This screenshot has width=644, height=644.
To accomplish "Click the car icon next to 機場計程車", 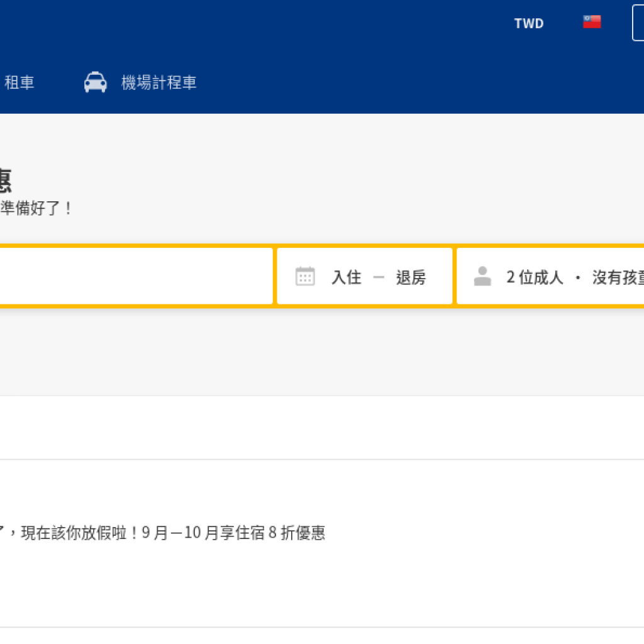I will coord(95,82).
